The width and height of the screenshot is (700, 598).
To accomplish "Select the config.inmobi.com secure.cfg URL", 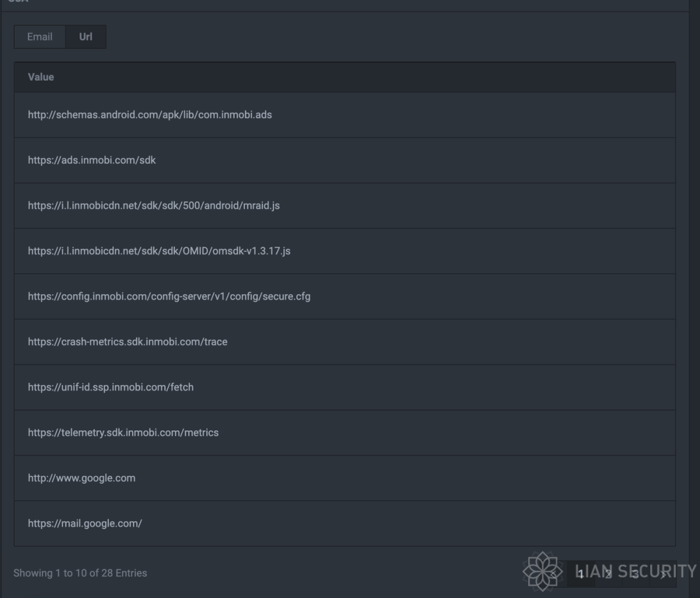I will 345,296.
